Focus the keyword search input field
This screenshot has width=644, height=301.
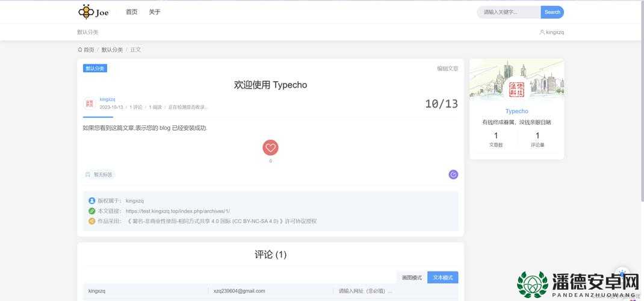tap(509, 12)
